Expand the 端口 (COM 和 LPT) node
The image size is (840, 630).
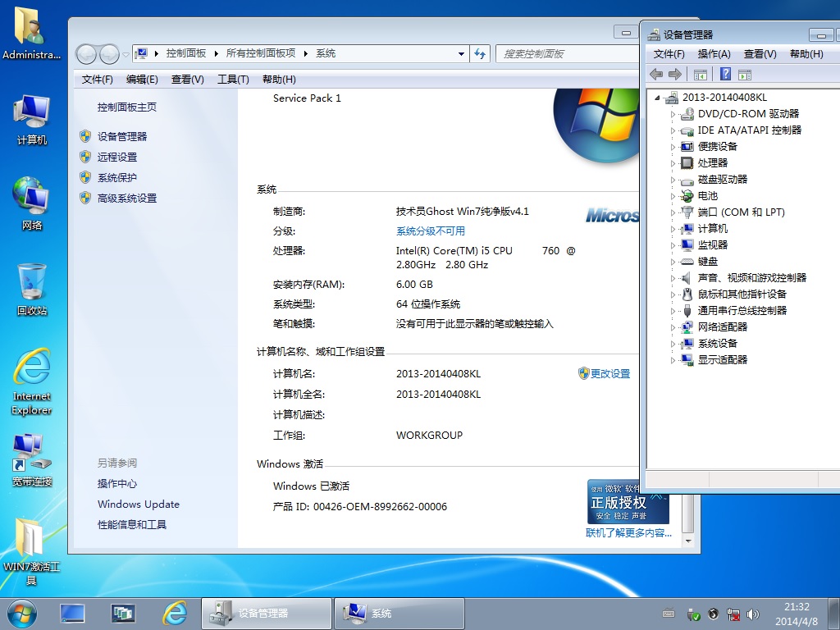click(x=673, y=212)
